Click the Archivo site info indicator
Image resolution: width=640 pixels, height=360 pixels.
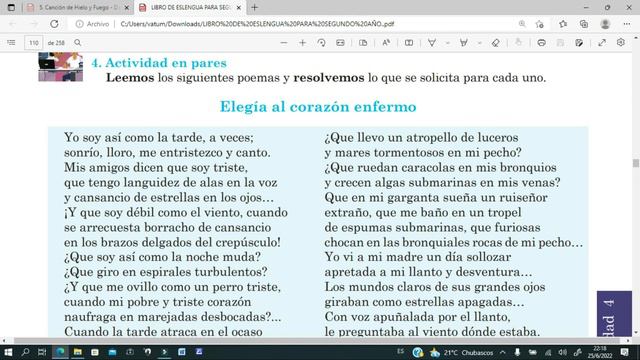[93, 24]
